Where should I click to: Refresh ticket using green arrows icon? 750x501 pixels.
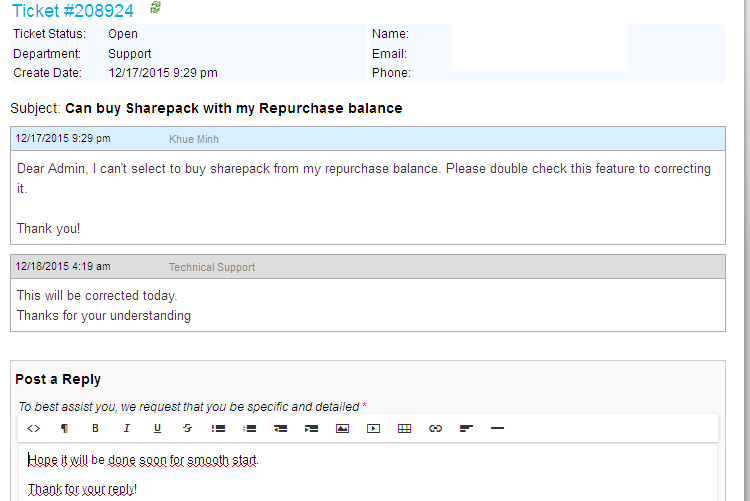[x=155, y=8]
